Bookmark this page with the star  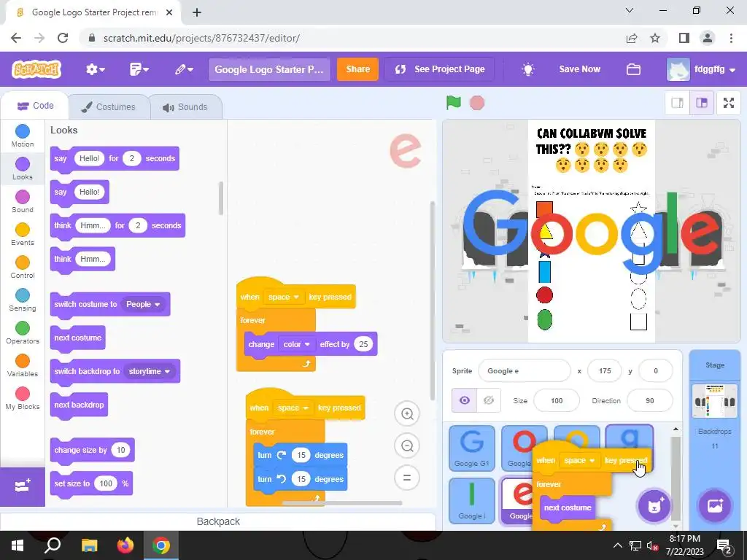click(655, 38)
